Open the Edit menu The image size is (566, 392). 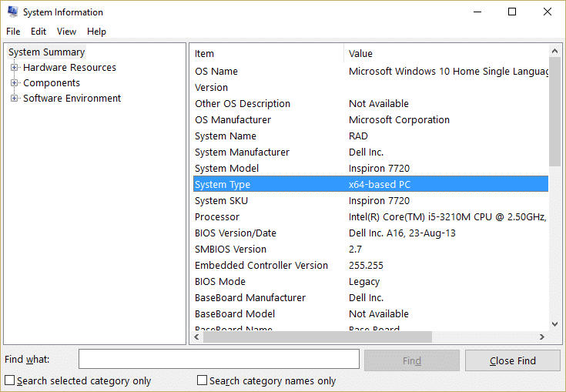pos(39,32)
